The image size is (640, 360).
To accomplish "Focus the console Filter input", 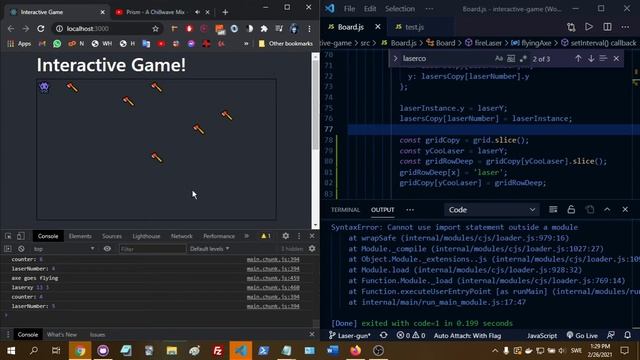I will (152, 249).
